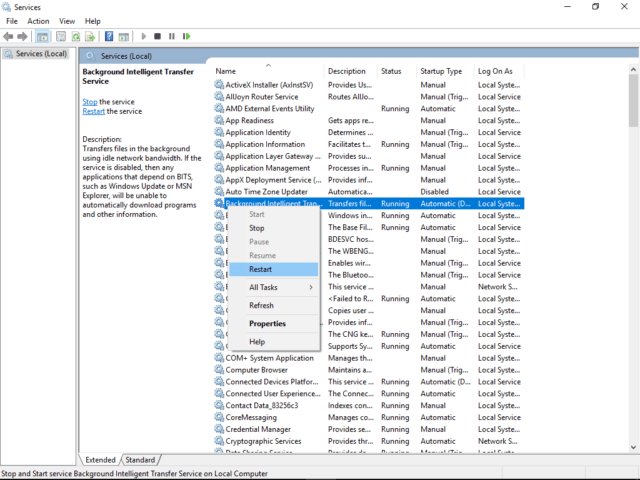Screen dimensions: 640x480
Task: Click the Restart the service link
Action: (93, 111)
